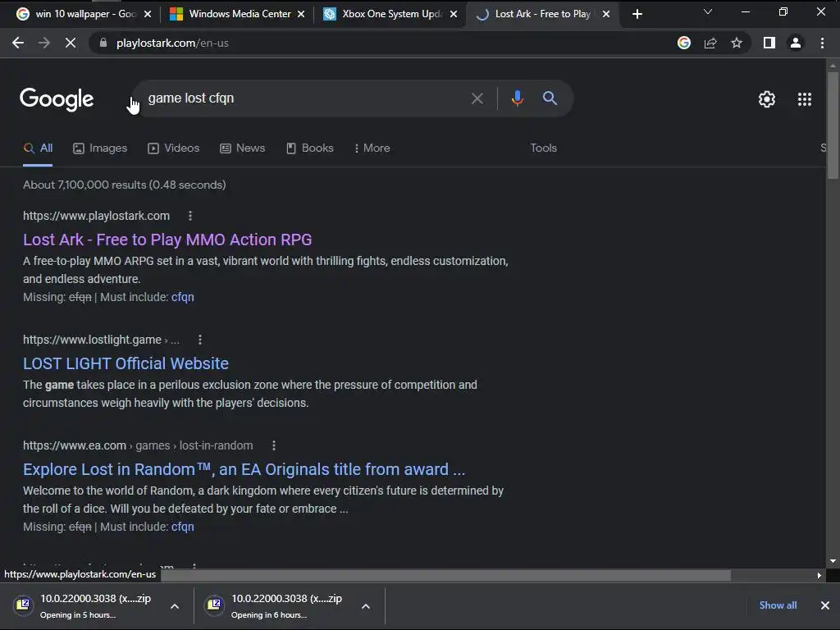
Task: Click the horizontal scrollbar thumb
Action: (445, 575)
